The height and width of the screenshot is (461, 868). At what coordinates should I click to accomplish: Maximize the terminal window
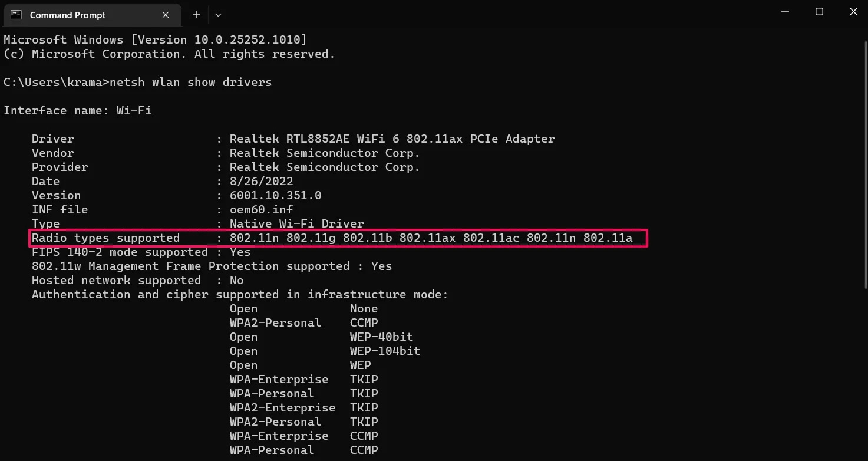pos(819,11)
